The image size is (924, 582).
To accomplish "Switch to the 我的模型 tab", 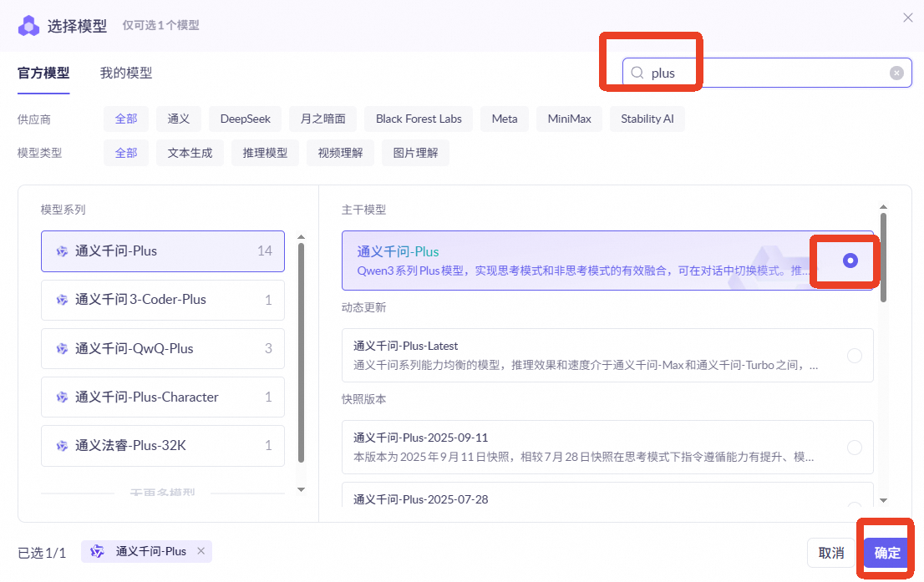I will coord(126,73).
